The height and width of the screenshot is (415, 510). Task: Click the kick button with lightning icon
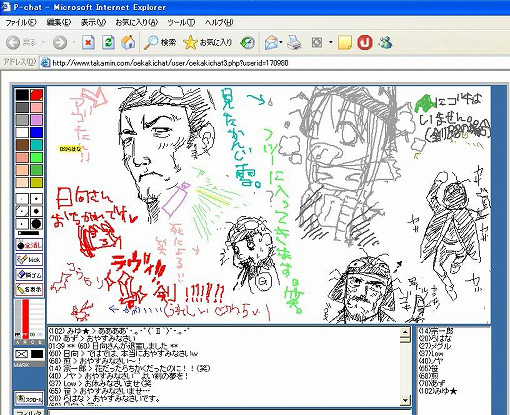click(x=29, y=259)
